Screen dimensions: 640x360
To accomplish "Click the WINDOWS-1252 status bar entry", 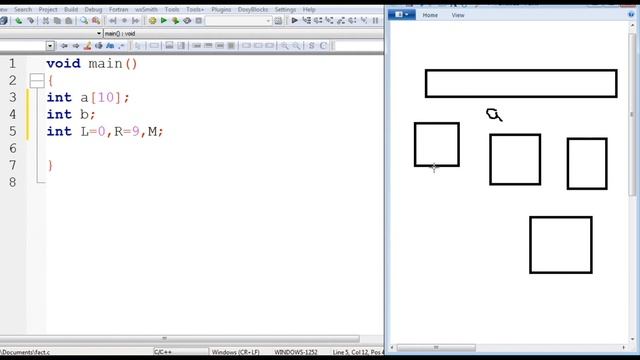I will [296, 352].
